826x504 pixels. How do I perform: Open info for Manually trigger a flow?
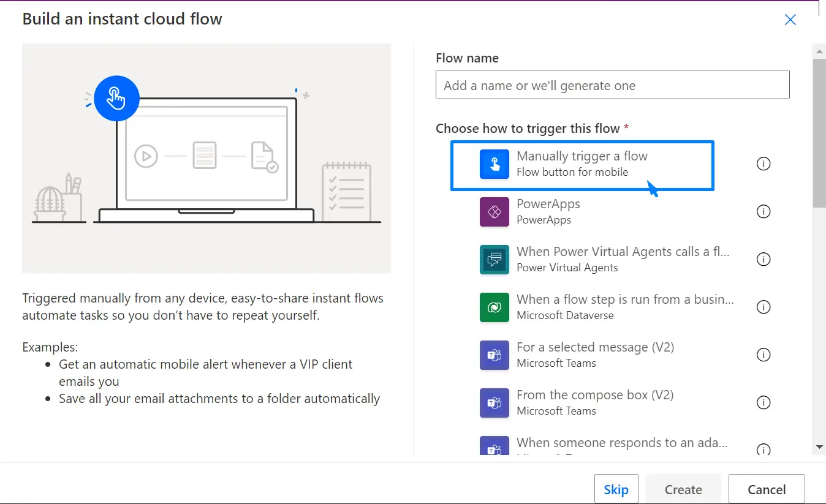(763, 164)
